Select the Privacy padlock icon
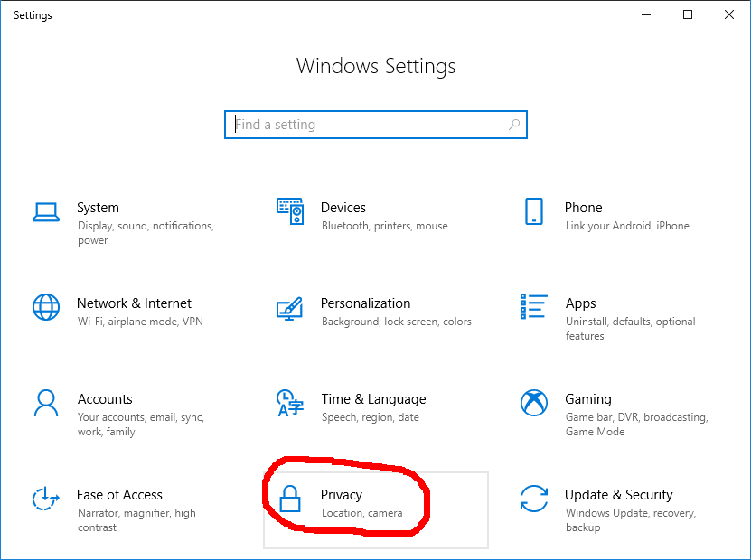 (290, 499)
